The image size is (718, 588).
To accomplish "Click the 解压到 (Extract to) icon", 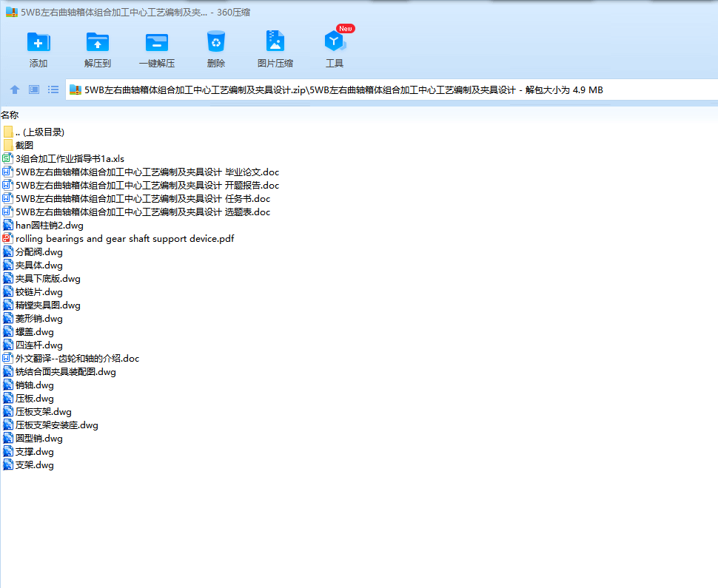I will (x=98, y=42).
